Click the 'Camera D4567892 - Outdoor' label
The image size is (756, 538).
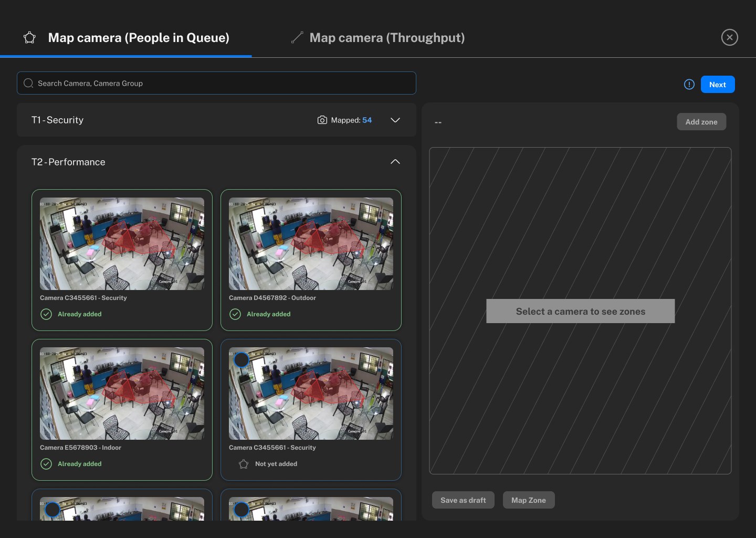coord(272,298)
